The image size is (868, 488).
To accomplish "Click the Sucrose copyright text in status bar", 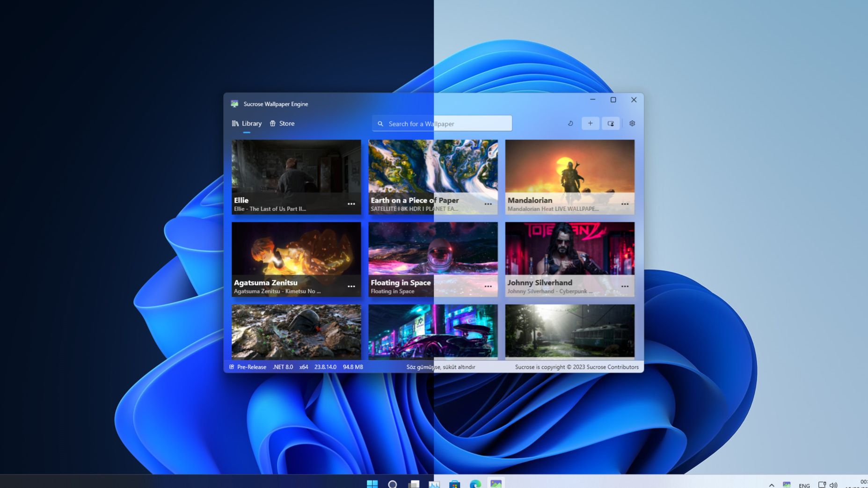I will click(x=576, y=367).
